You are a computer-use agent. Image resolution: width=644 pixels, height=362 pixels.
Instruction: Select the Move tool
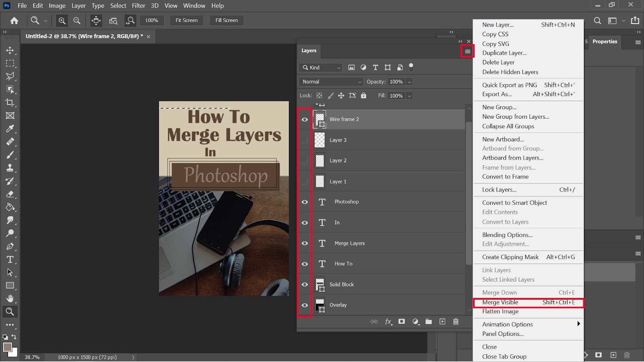click(10, 50)
